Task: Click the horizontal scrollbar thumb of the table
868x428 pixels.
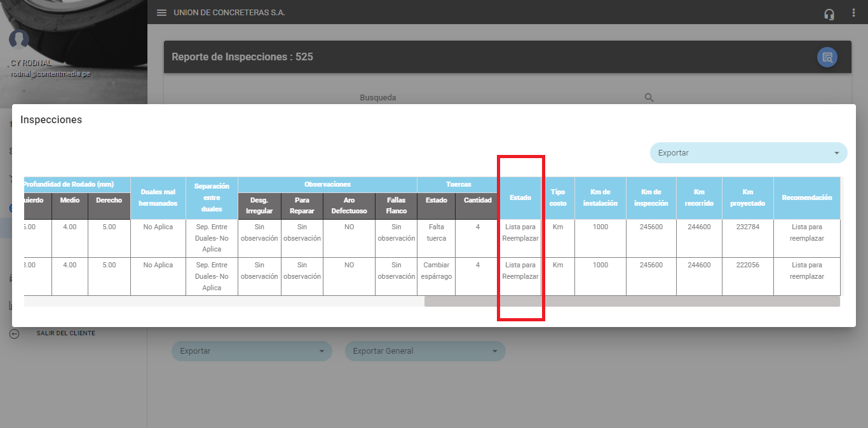Action: pos(632,302)
